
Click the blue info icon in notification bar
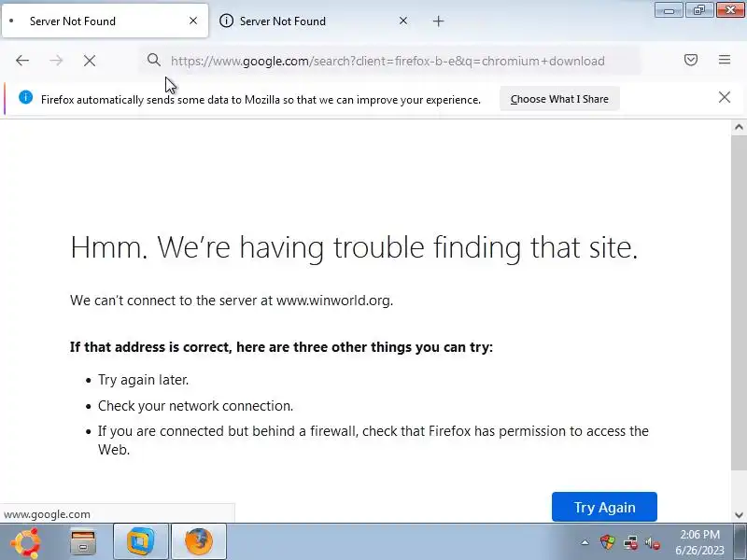[26, 97]
